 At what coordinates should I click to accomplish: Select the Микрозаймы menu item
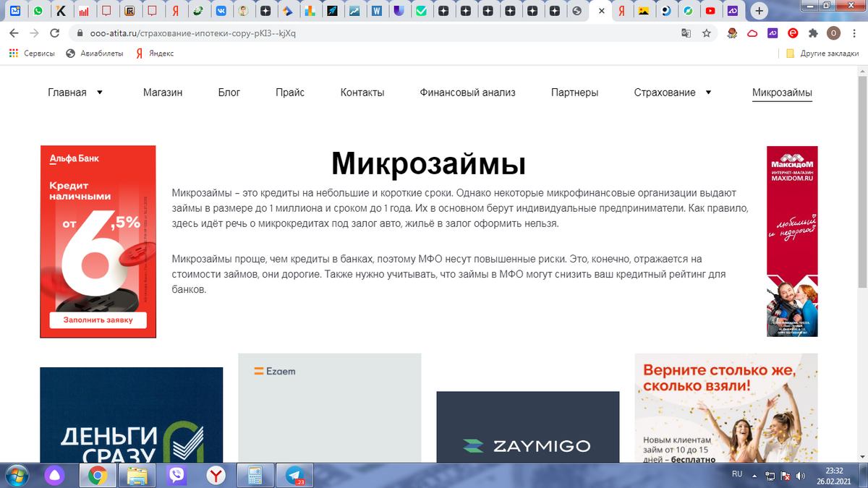click(782, 93)
